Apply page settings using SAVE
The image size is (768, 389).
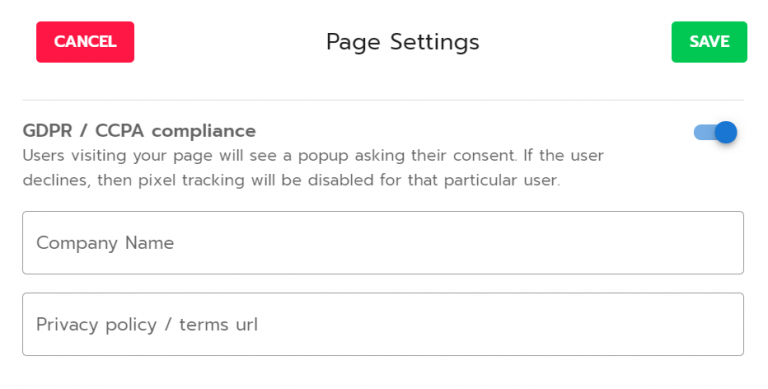(x=709, y=42)
